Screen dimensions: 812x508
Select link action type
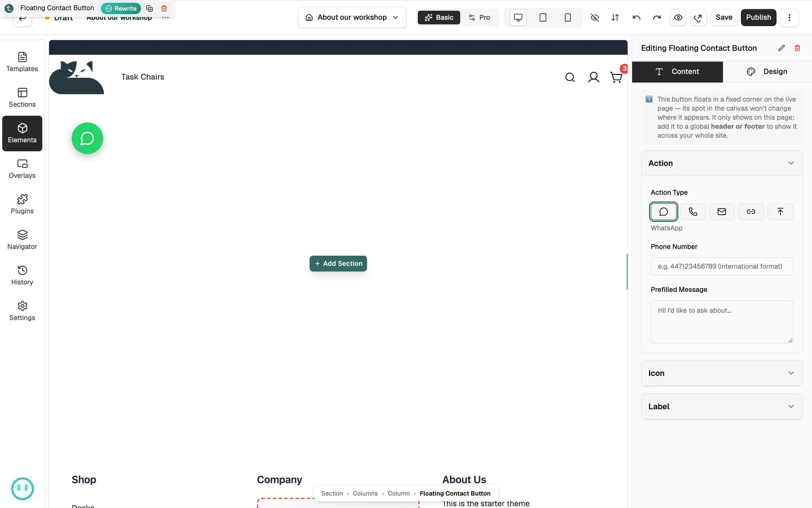751,212
